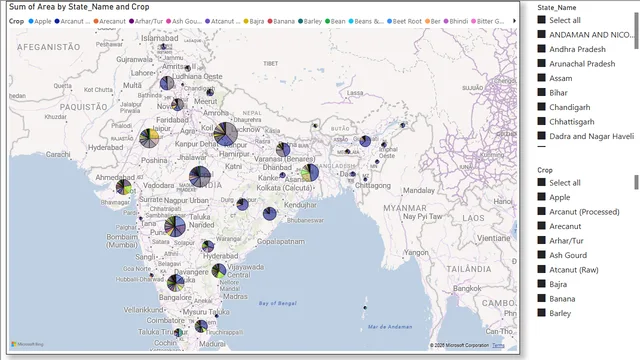Viewport: 640px width, 360px height.
Task: Check the Bajra crop checkbox
Action: [542, 284]
